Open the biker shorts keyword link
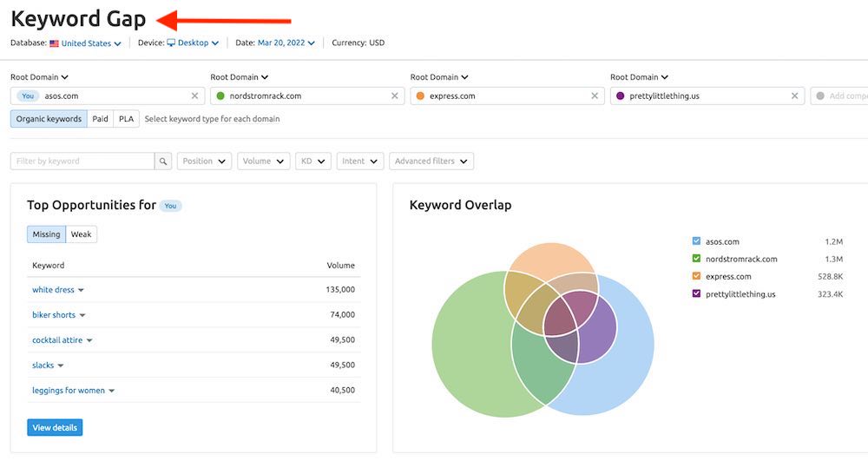The width and height of the screenshot is (868, 461). coord(54,315)
